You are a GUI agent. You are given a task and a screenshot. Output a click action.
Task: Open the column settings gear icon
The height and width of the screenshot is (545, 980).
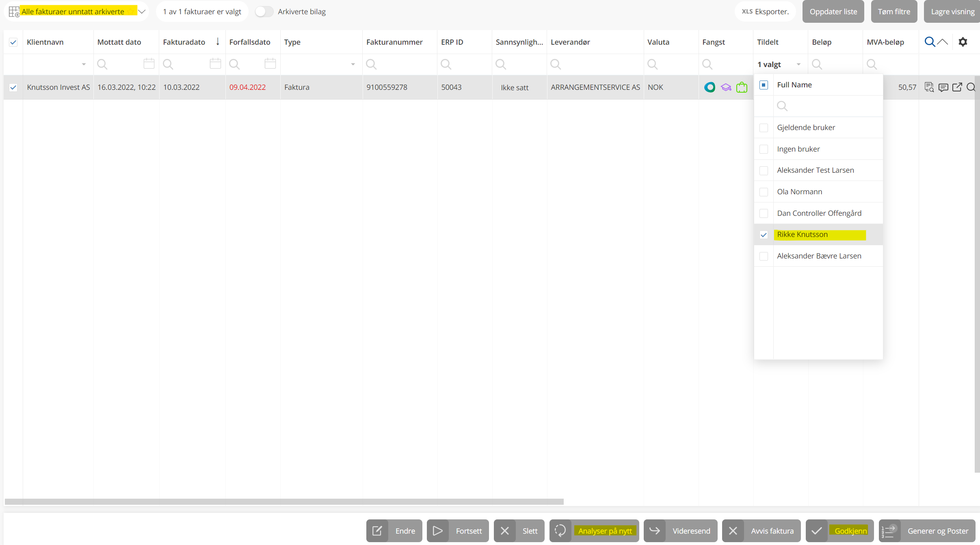click(x=963, y=42)
